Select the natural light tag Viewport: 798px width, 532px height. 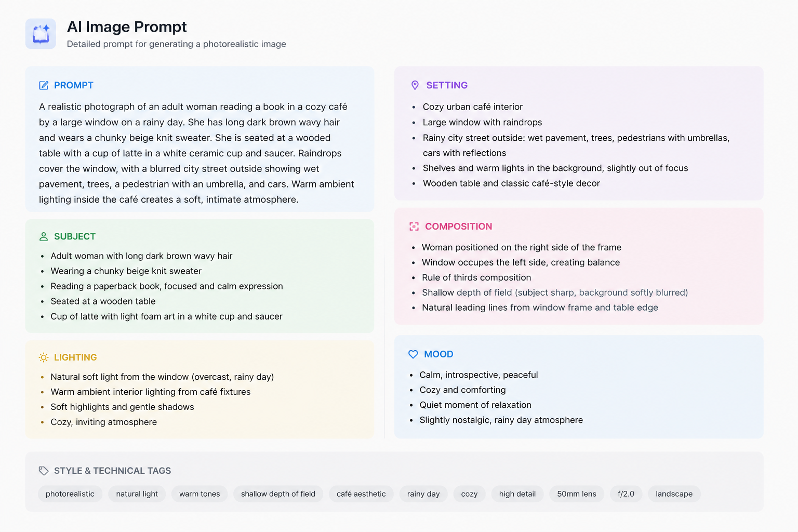pyautogui.click(x=137, y=494)
